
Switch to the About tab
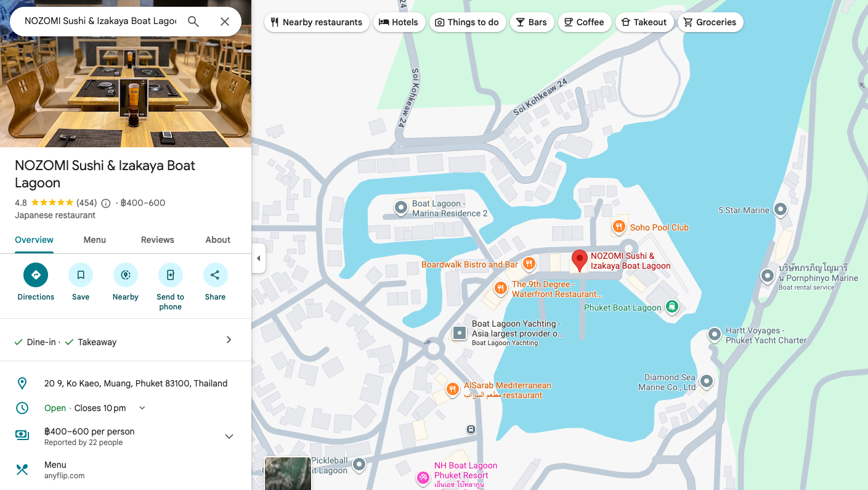218,240
